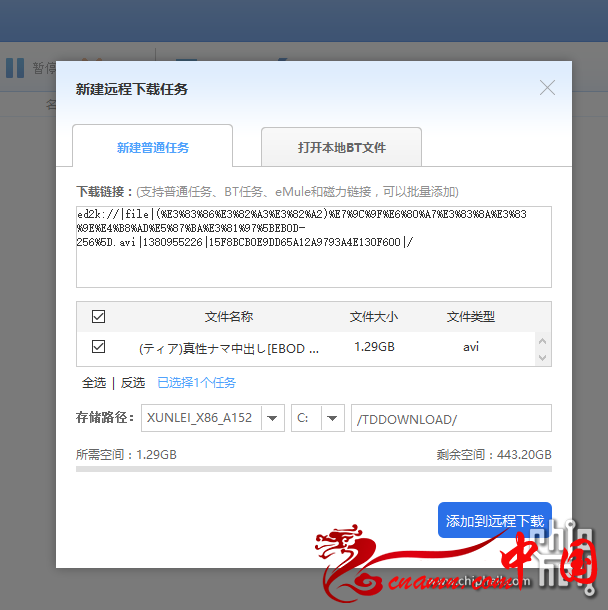Select the EBOD file name row
Viewport: 608px width, 610px height.
pyautogui.click(x=228, y=348)
